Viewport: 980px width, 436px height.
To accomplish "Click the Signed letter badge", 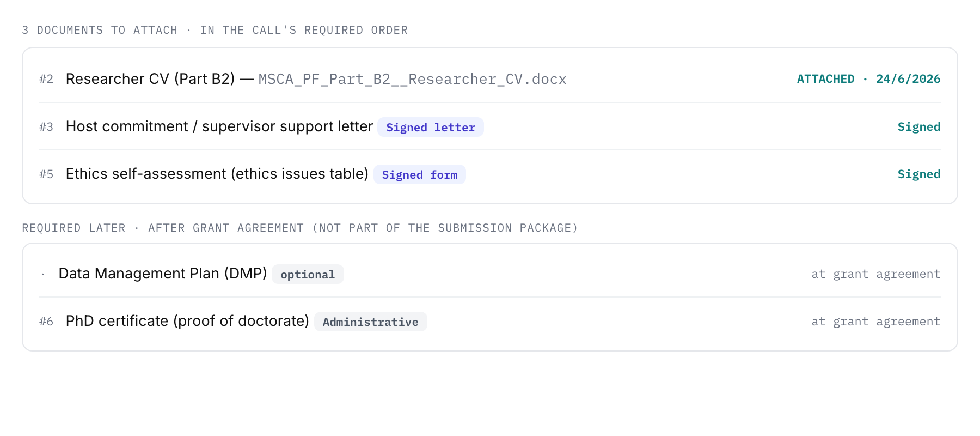I will click(431, 127).
